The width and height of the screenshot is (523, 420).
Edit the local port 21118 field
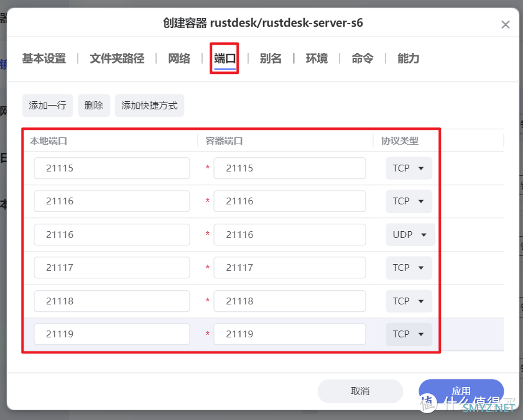[112, 301]
